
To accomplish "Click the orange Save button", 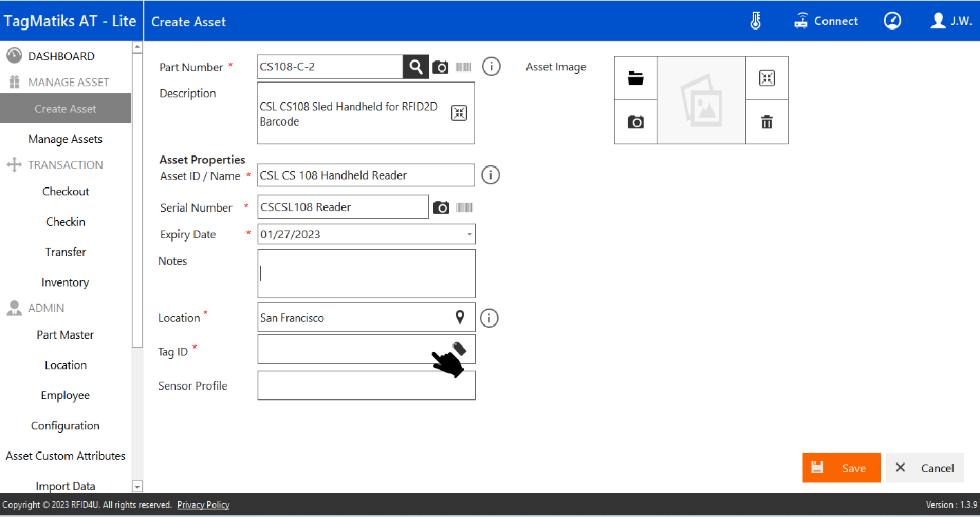I will click(841, 467).
